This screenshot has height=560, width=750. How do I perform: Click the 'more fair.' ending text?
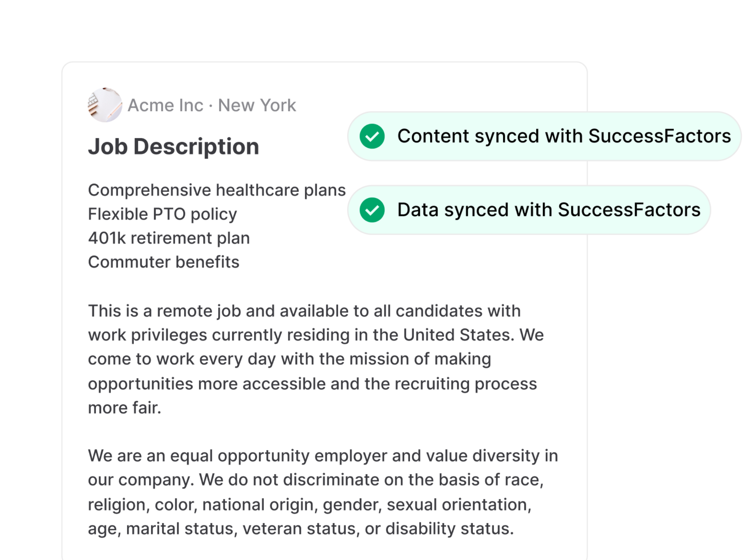tap(125, 408)
